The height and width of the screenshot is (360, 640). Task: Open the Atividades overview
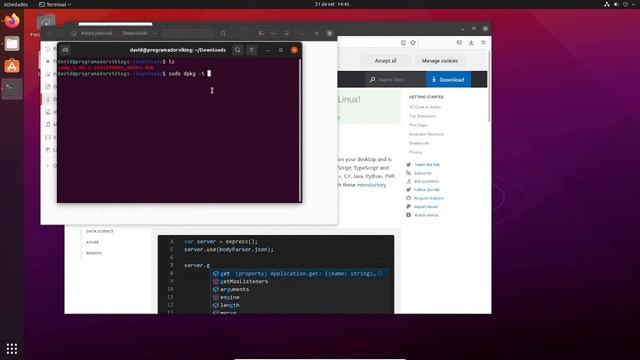click(x=16, y=4)
